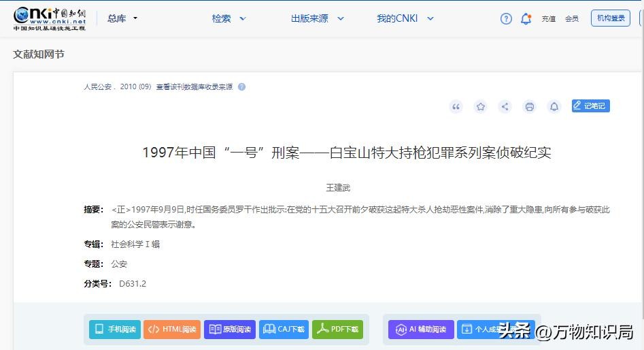The image size is (644, 350).
Task: Open the 我的CNKI menu
Action: (x=405, y=18)
